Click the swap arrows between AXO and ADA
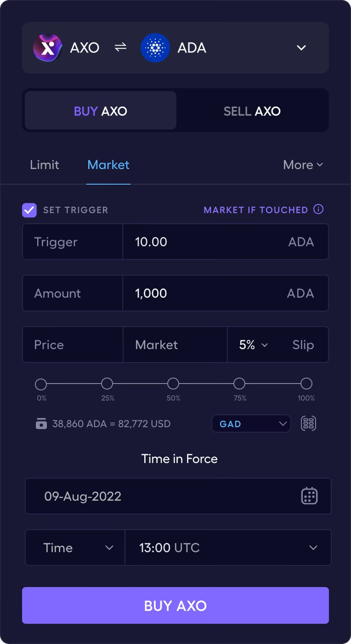The height and width of the screenshot is (644, 351). [x=120, y=47]
